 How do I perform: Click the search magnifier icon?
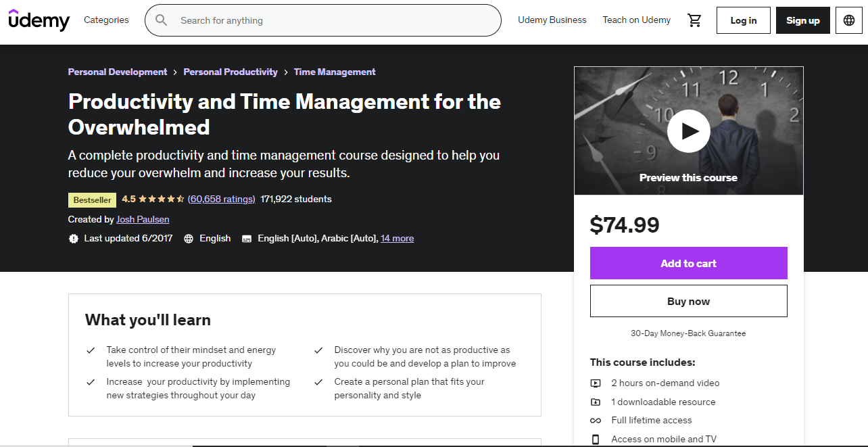161,20
